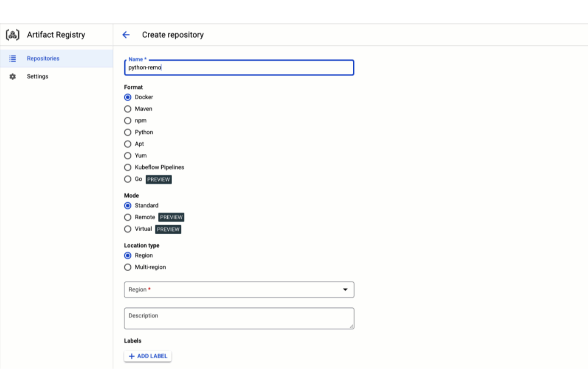The height and width of the screenshot is (392, 588).
Task: Choose Multi-region location type
Action: click(128, 267)
